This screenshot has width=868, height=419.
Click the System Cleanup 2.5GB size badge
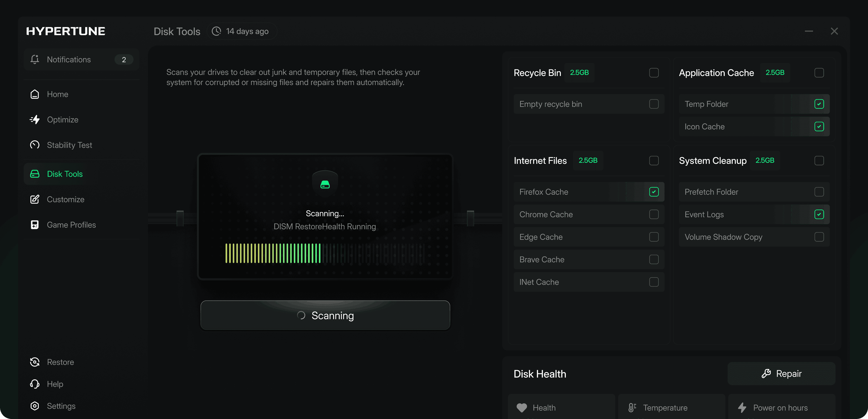coord(765,161)
